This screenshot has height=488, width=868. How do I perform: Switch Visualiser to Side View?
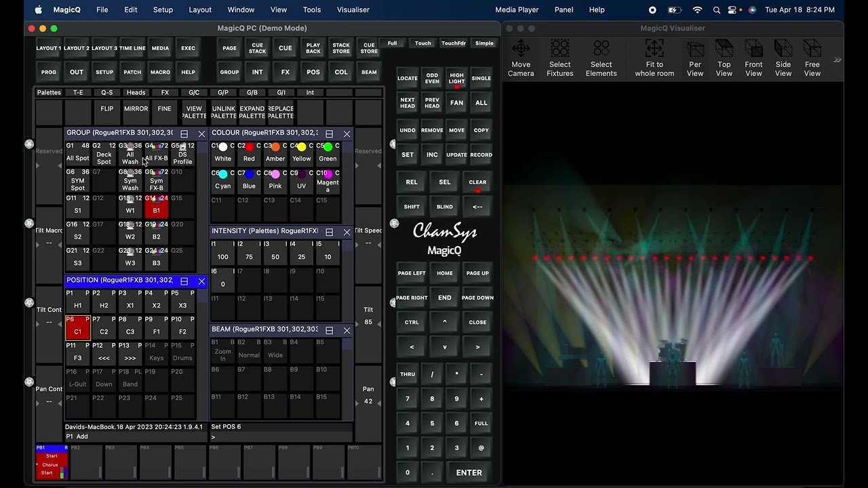(783, 58)
